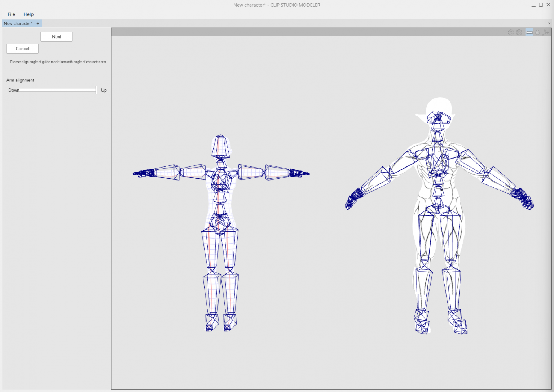
Task: Open the Help menu
Action: point(28,14)
